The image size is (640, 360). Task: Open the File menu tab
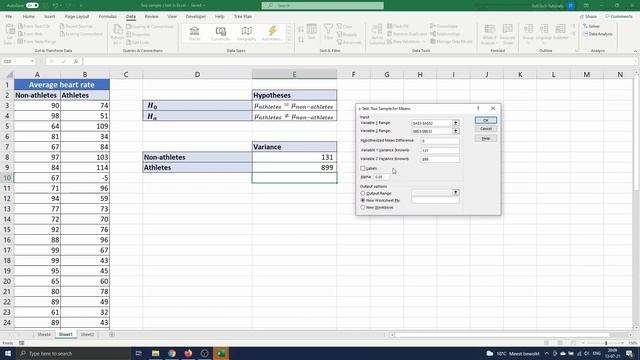coord(9,16)
